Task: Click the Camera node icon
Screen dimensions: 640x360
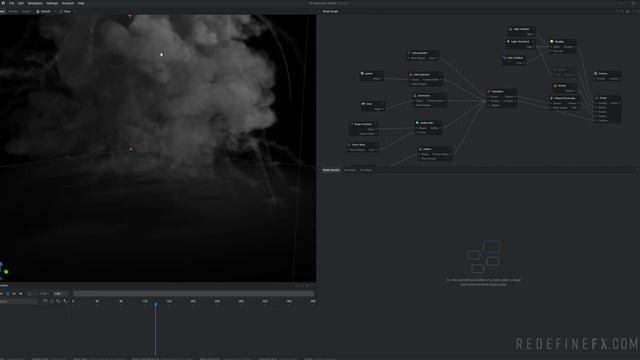Action: tap(596, 73)
